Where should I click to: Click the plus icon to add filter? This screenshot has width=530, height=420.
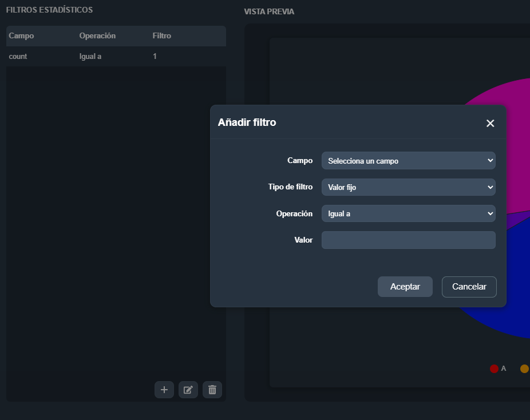164,390
